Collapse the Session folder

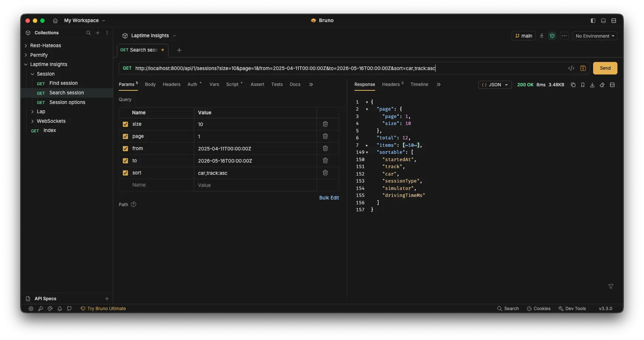(x=32, y=74)
